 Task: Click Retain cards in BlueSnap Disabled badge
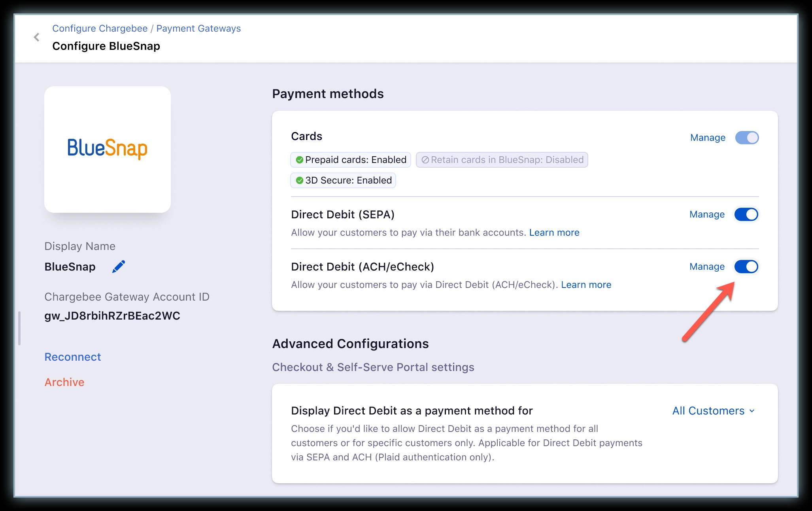pyautogui.click(x=502, y=160)
